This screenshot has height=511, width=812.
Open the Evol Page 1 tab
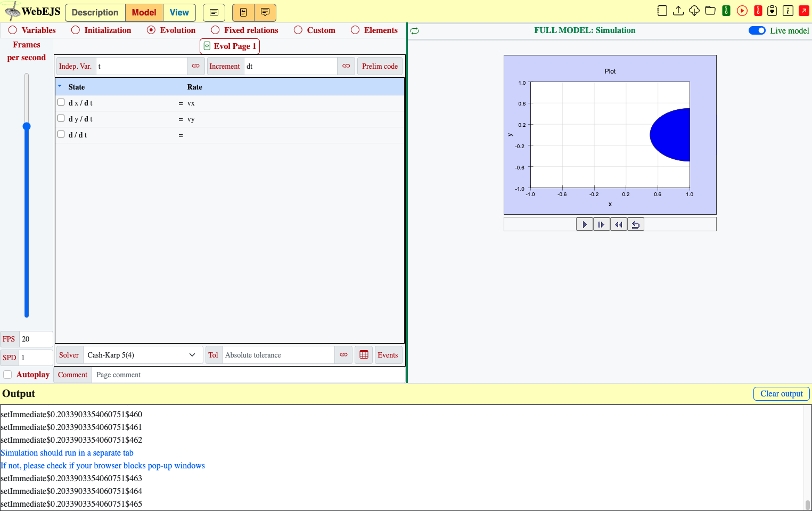(x=229, y=46)
